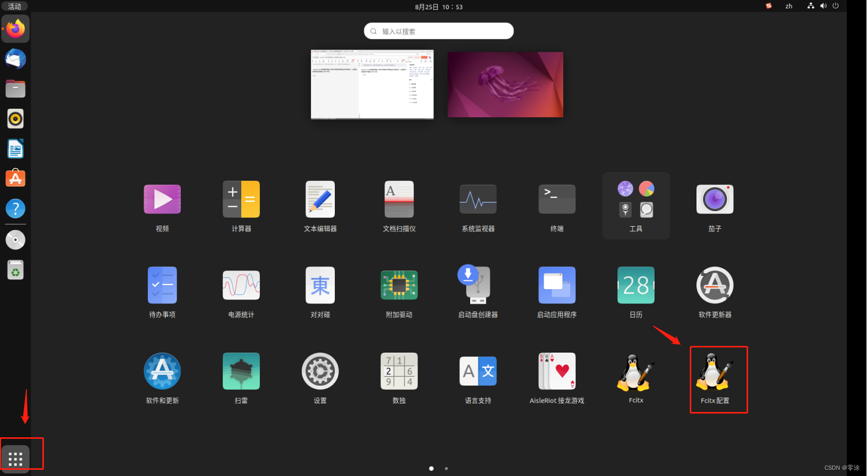
Task: Launch Fcitx 配置 configuration tool
Action: tap(715, 372)
